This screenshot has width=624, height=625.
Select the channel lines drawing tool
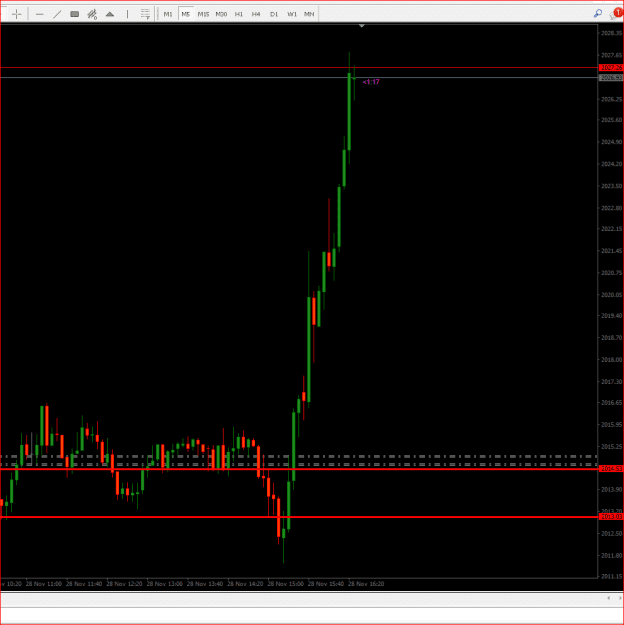92,14
